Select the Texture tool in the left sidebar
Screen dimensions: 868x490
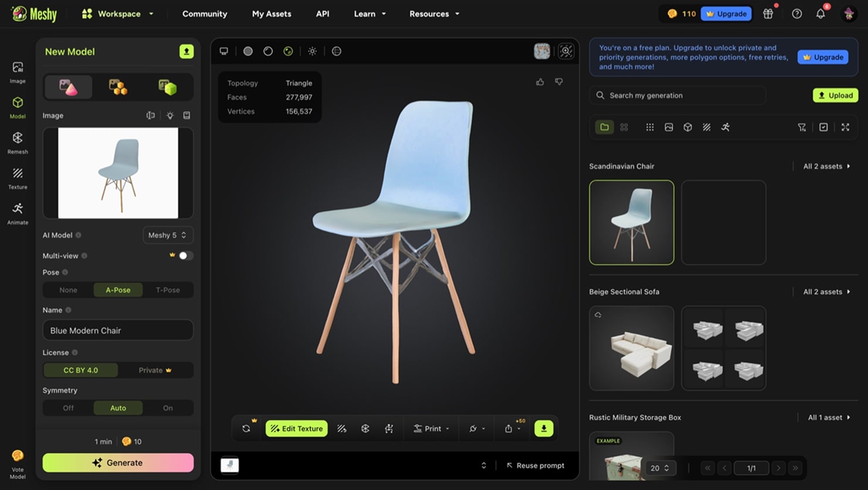click(17, 178)
